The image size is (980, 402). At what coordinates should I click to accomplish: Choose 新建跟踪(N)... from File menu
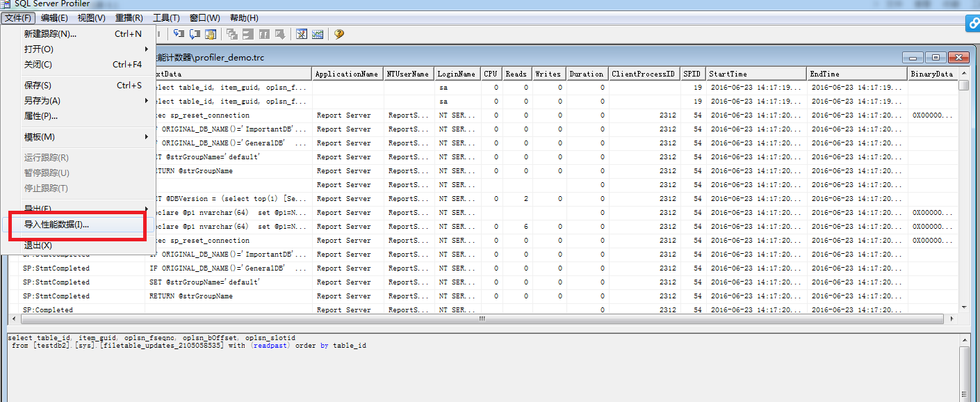pos(79,33)
